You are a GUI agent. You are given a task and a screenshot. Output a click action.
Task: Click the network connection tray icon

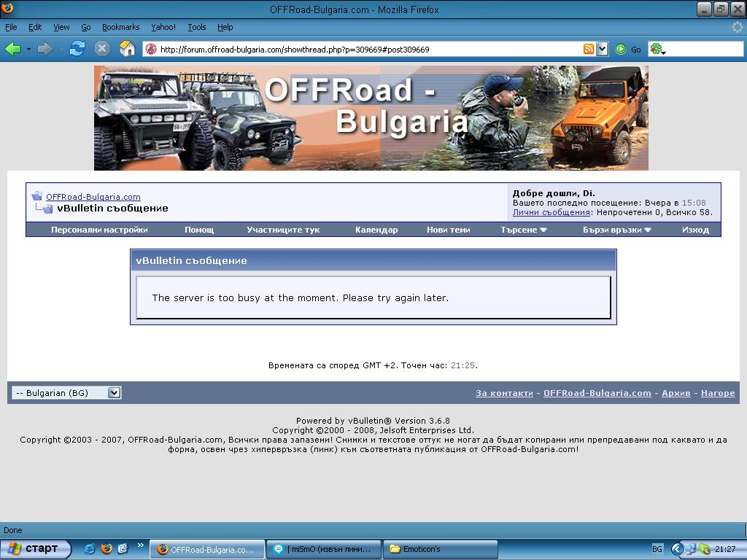pyautogui.click(x=690, y=549)
